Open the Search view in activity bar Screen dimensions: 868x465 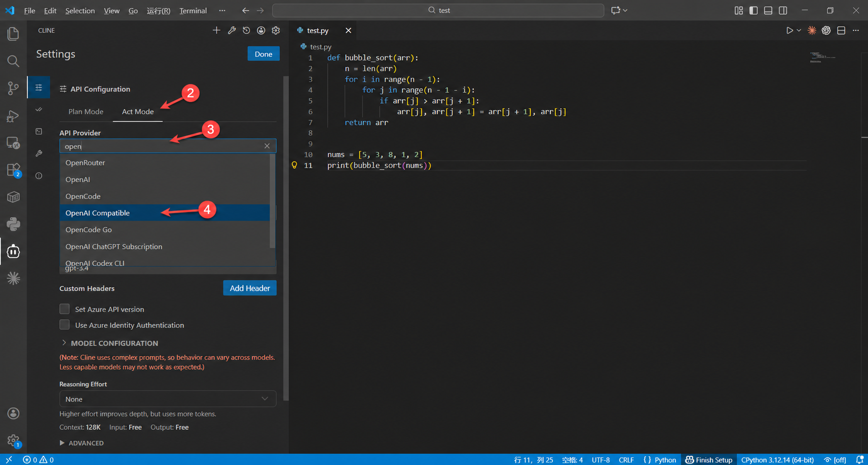[13, 61]
